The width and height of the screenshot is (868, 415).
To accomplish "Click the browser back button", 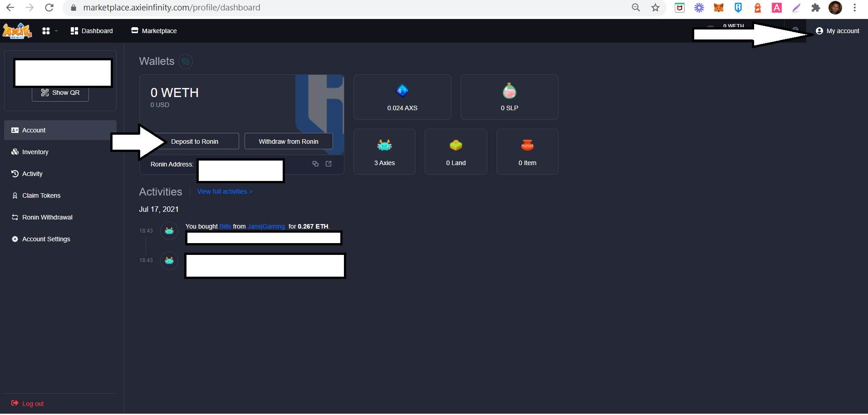I will click(x=10, y=8).
